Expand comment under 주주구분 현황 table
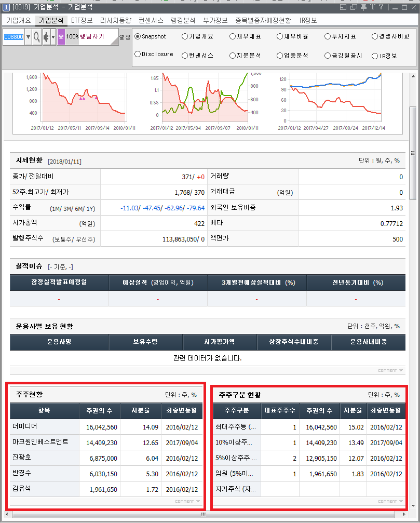 coord(390,501)
